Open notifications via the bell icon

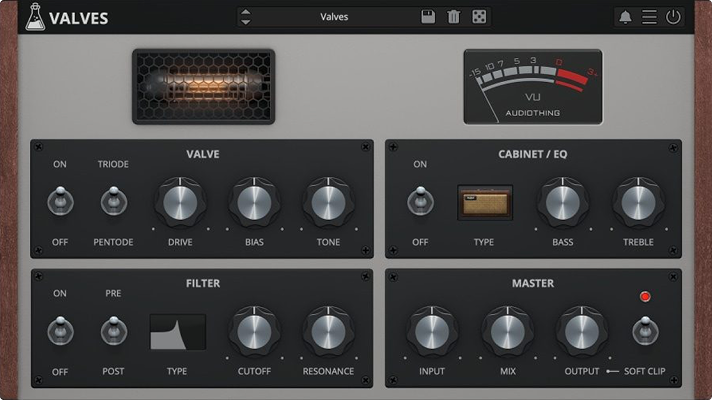(625, 17)
